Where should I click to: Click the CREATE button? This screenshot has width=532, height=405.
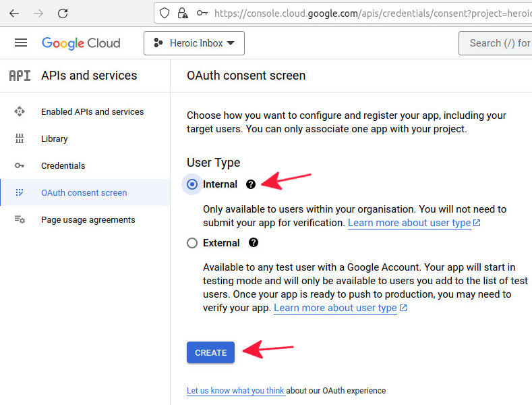point(210,352)
